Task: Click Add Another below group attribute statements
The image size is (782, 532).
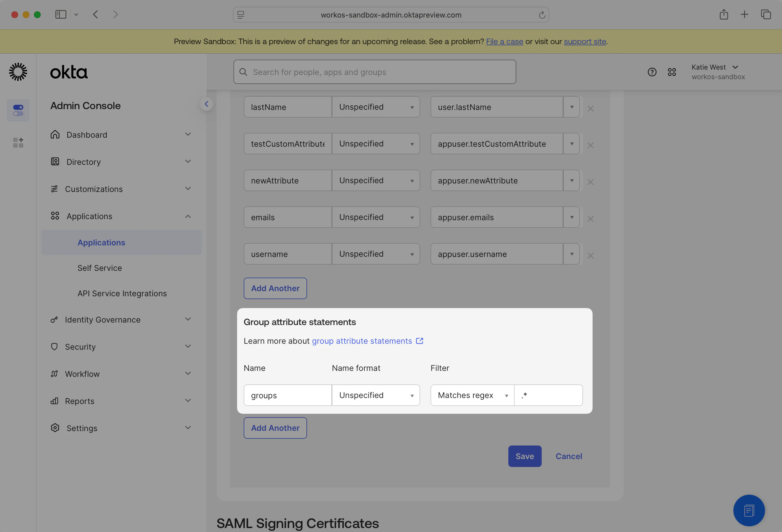Action: [x=275, y=428]
